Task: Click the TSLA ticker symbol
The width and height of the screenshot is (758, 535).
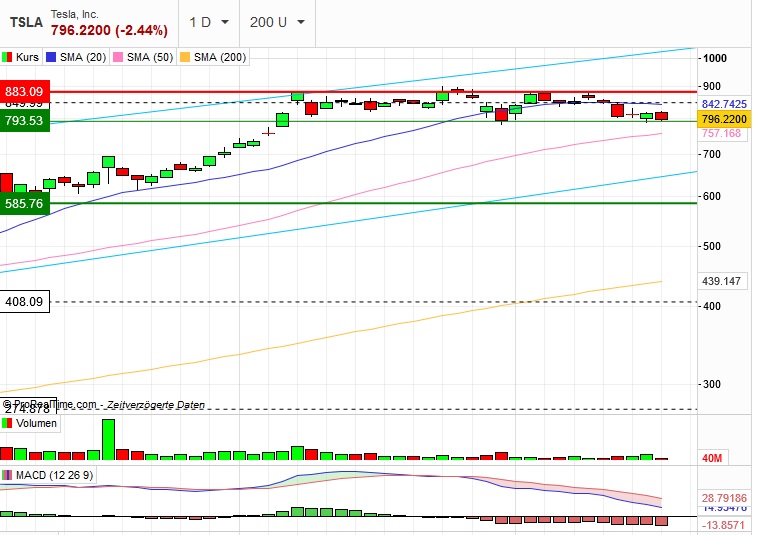Action: point(26,22)
